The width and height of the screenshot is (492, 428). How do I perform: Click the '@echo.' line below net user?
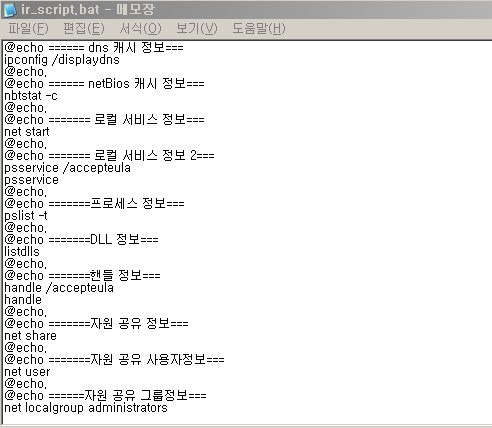coord(26,384)
